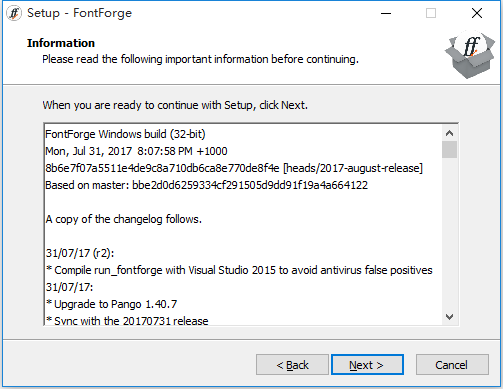Close the FontForge setup window
The height and width of the screenshot is (389, 503).
[477, 13]
